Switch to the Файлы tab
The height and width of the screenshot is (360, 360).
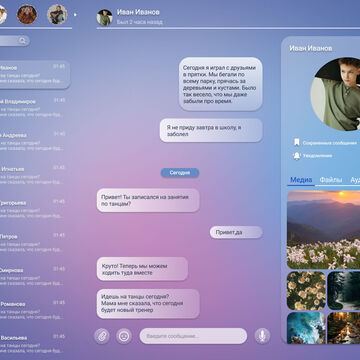pyautogui.click(x=331, y=180)
